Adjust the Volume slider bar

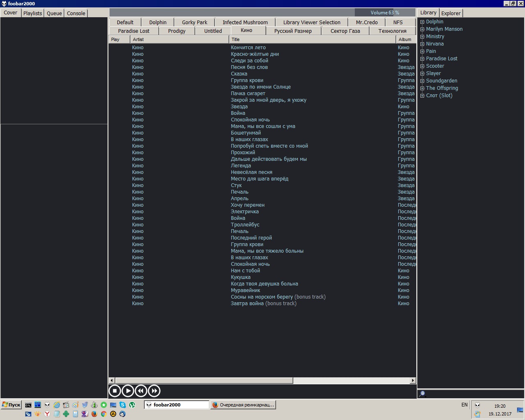coord(262,12)
